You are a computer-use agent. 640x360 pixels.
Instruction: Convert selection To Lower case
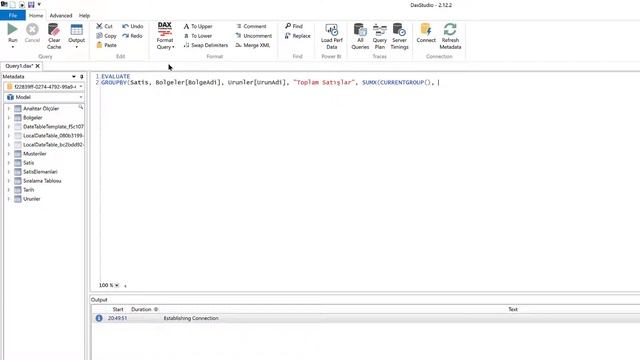click(198, 36)
